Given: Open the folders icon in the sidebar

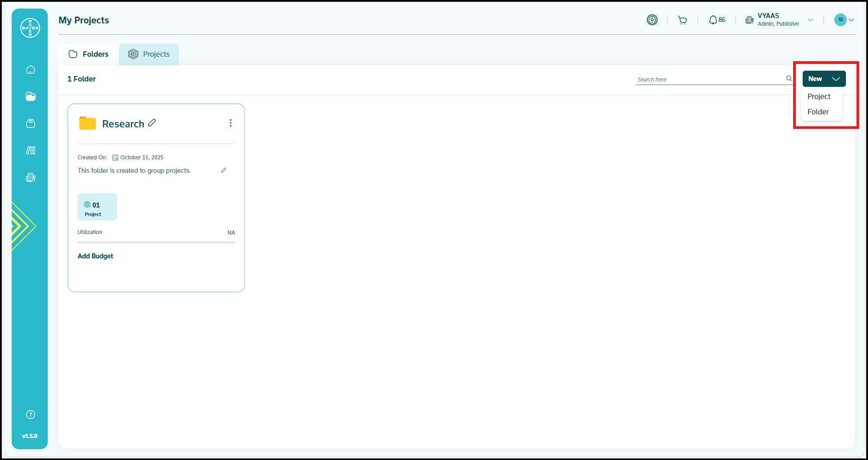Looking at the screenshot, I should click(x=31, y=96).
